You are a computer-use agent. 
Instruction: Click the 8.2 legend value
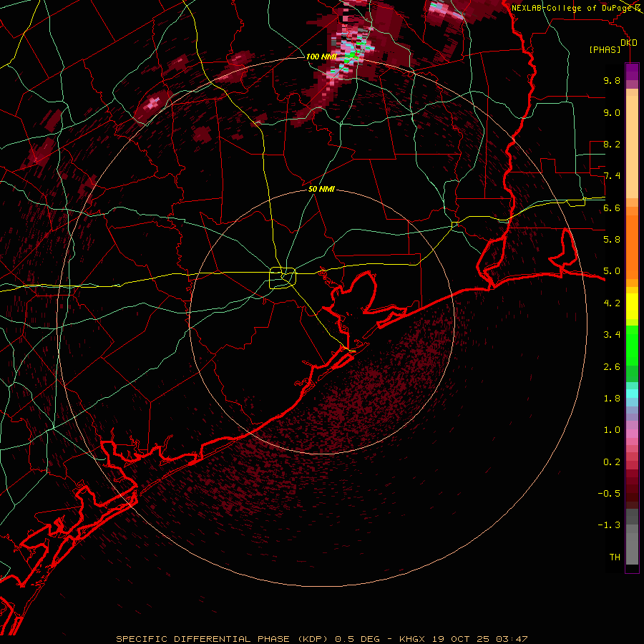612,144
